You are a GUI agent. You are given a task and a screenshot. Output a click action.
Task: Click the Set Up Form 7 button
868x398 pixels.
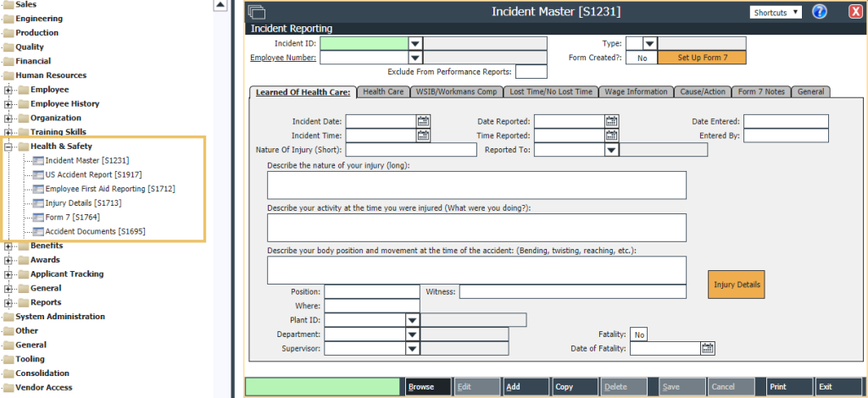(x=699, y=58)
